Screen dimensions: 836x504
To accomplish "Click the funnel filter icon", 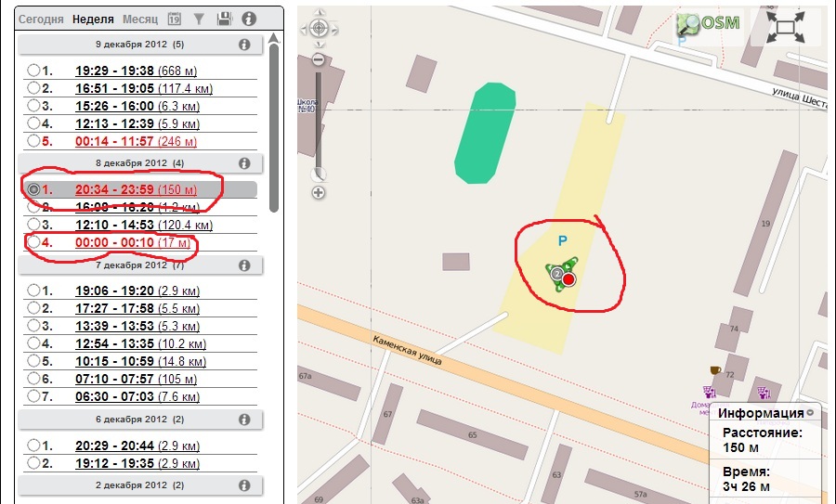I will click(x=199, y=19).
